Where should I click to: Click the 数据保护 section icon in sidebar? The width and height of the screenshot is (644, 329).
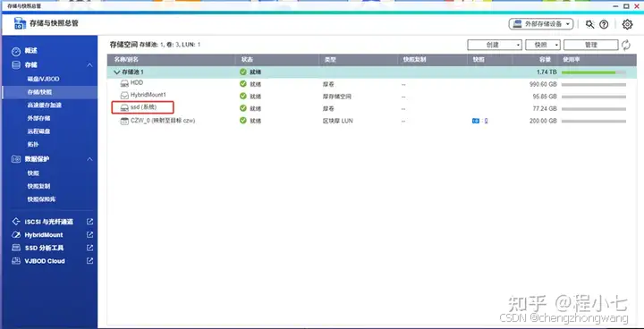click(16, 159)
